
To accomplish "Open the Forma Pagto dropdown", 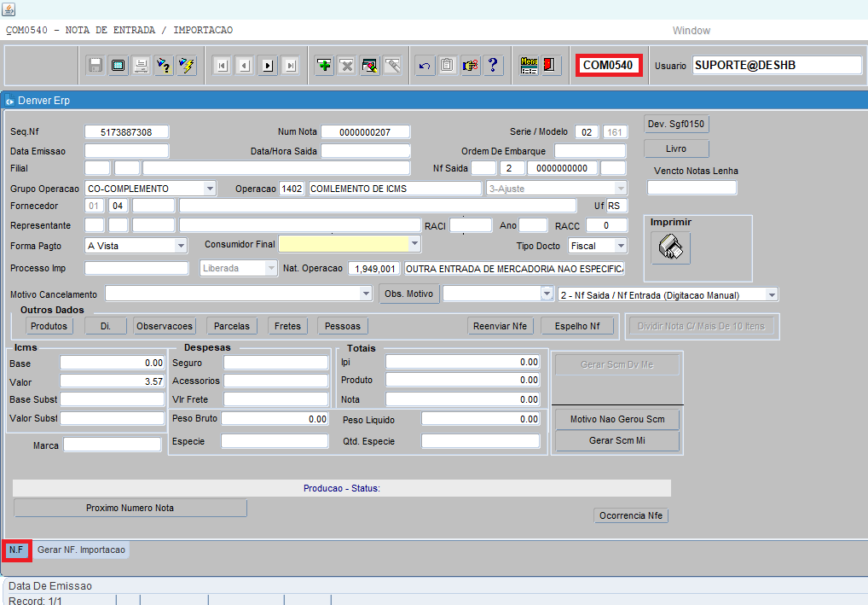I will pos(181,246).
